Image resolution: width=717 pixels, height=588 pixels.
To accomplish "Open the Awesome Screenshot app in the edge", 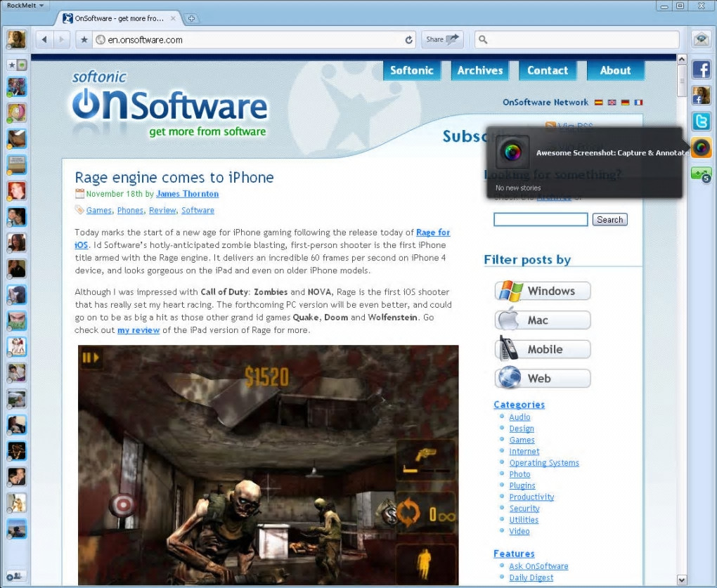I will click(701, 148).
